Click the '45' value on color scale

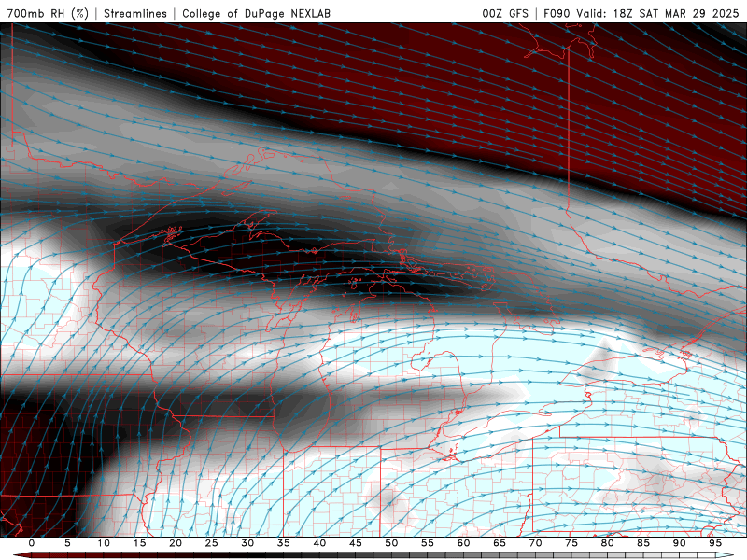(356, 543)
